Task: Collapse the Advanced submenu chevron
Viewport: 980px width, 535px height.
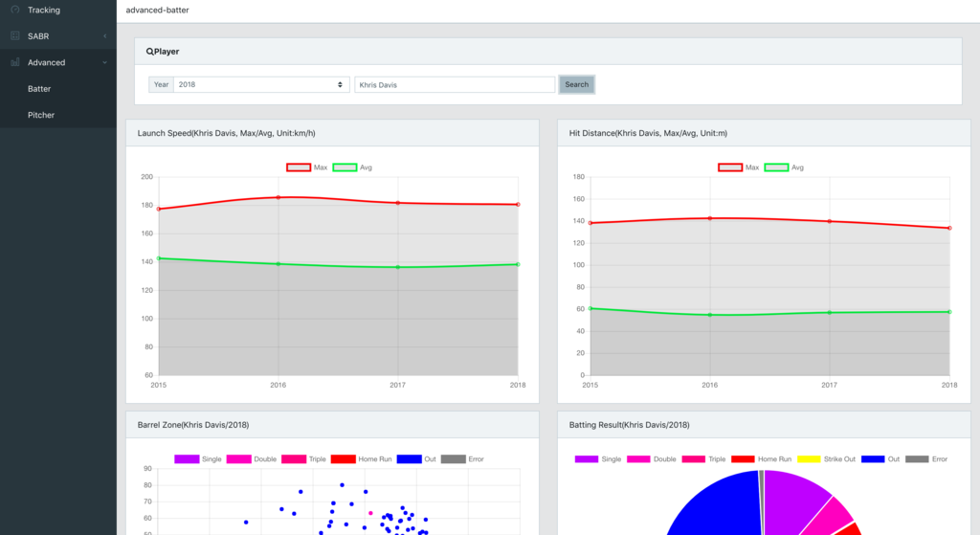Action: pyautogui.click(x=105, y=62)
